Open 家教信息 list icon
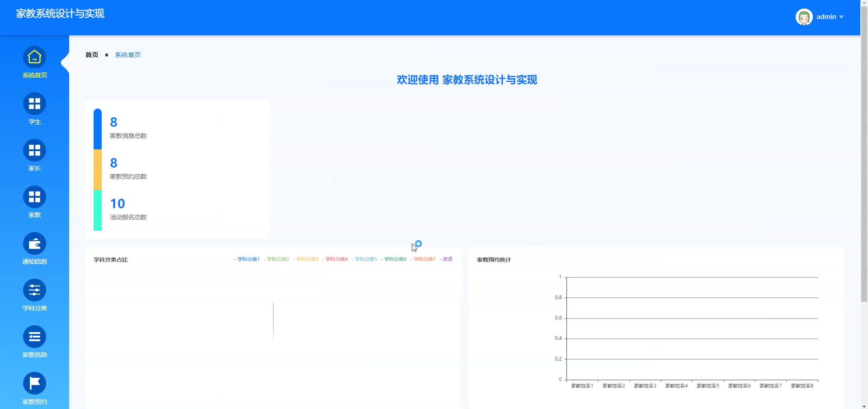Image resolution: width=868 pixels, height=409 pixels. (x=34, y=337)
